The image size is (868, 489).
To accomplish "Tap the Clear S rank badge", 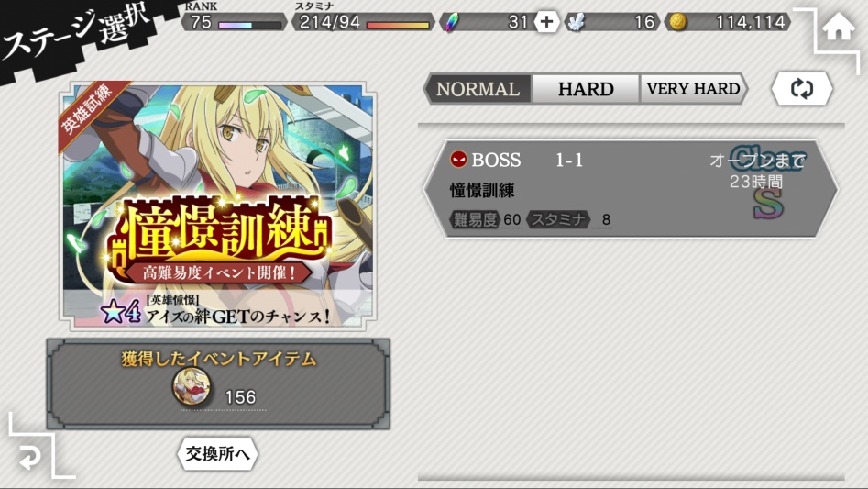I will [x=768, y=183].
